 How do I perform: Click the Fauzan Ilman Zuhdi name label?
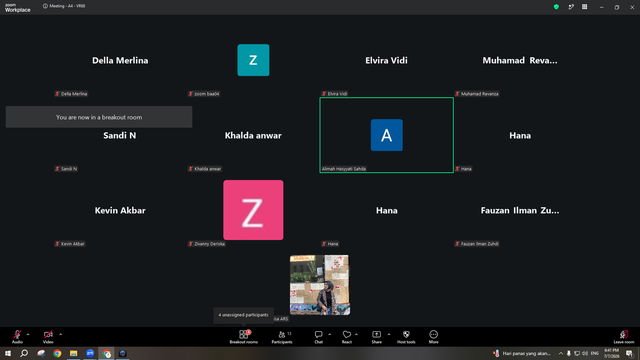477,244
